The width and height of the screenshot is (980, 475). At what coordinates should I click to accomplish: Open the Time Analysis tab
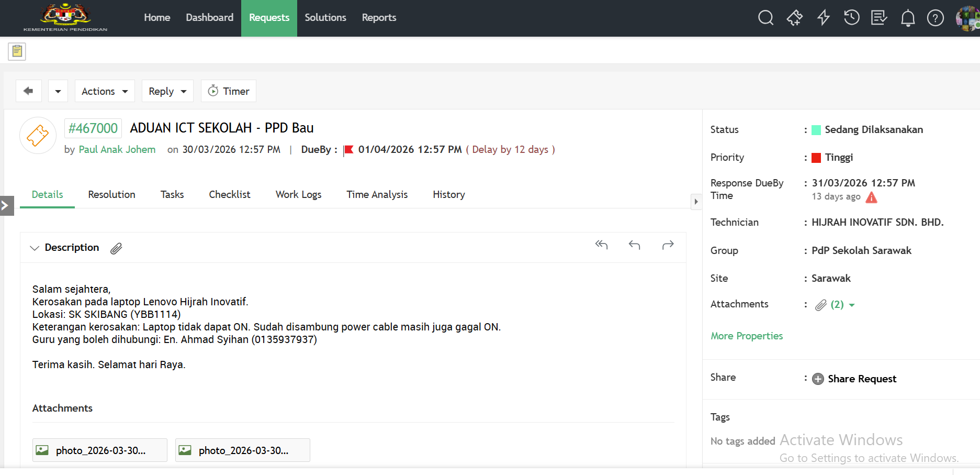(x=377, y=194)
